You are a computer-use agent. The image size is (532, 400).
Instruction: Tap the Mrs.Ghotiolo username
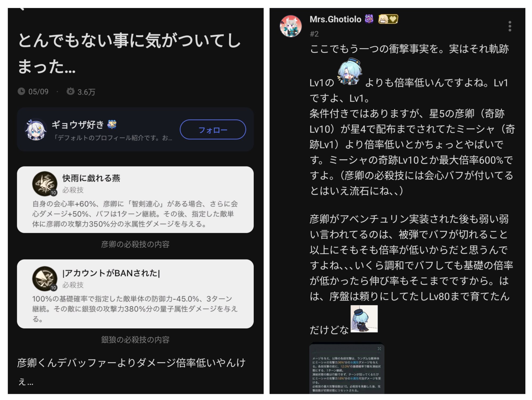[335, 19]
